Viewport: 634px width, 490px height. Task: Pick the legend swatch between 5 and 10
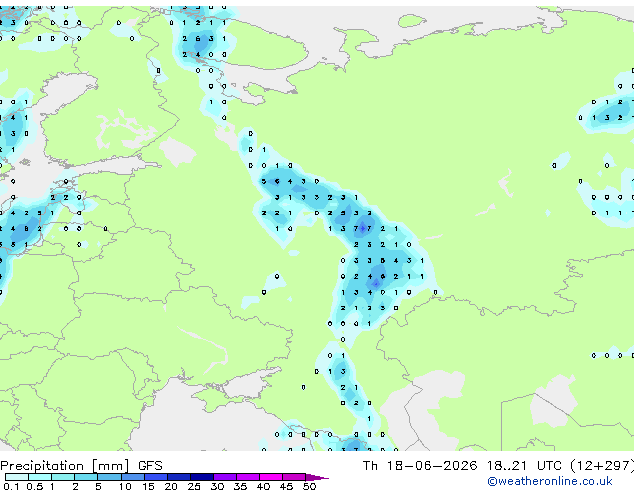click(x=109, y=477)
